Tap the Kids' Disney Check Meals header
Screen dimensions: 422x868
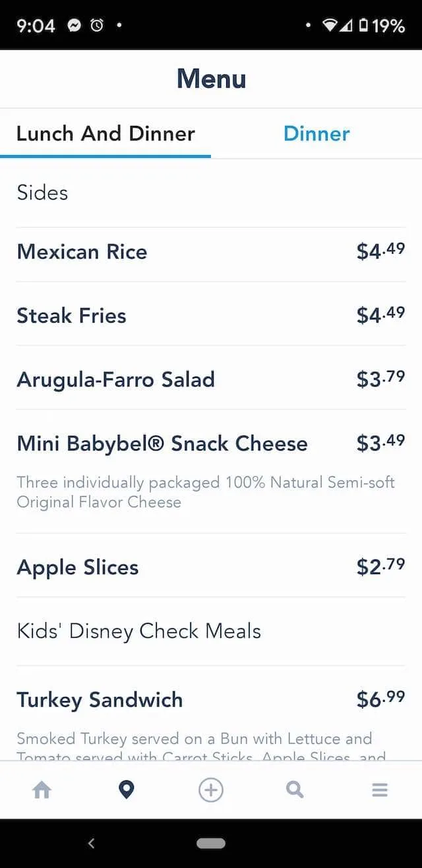pos(139,631)
